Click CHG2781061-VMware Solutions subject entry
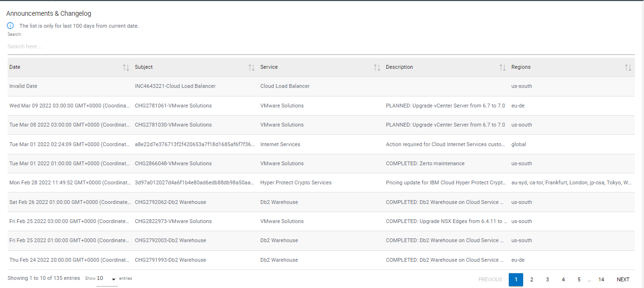Screen dimensions: 644x288 [173, 106]
